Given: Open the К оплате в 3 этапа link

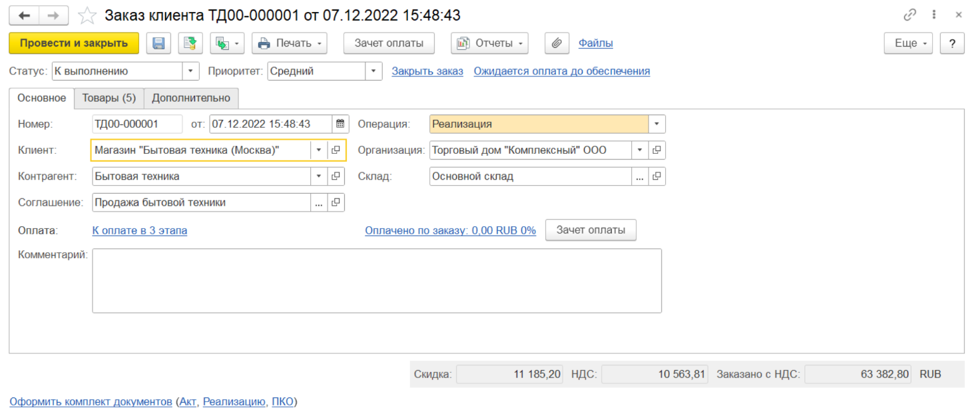Looking at the screenshot, I should point(139,230).
